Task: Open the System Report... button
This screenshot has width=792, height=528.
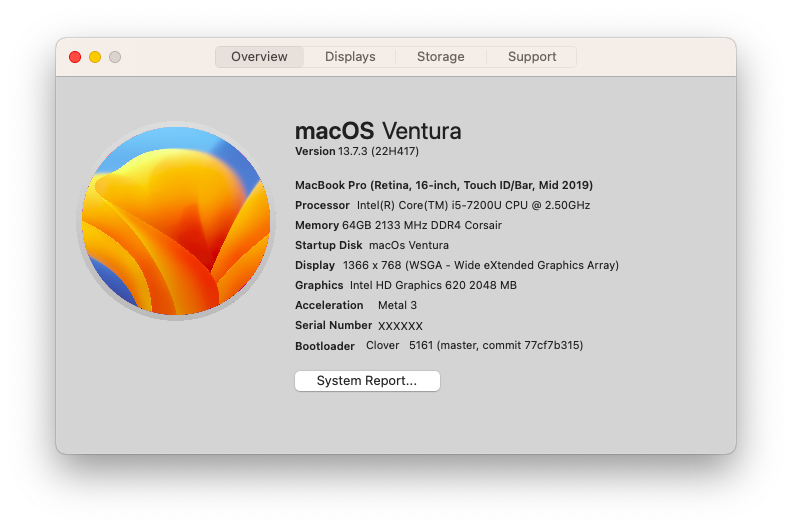Action: pyautogui.click(x=367, y=380)
